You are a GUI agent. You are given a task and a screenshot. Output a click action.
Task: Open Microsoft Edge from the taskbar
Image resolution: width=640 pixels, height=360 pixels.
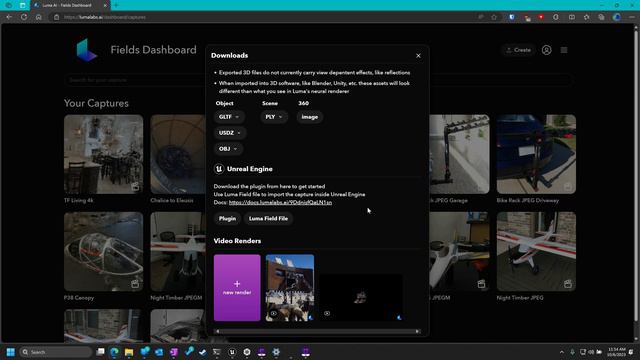[x=114, y=352]
